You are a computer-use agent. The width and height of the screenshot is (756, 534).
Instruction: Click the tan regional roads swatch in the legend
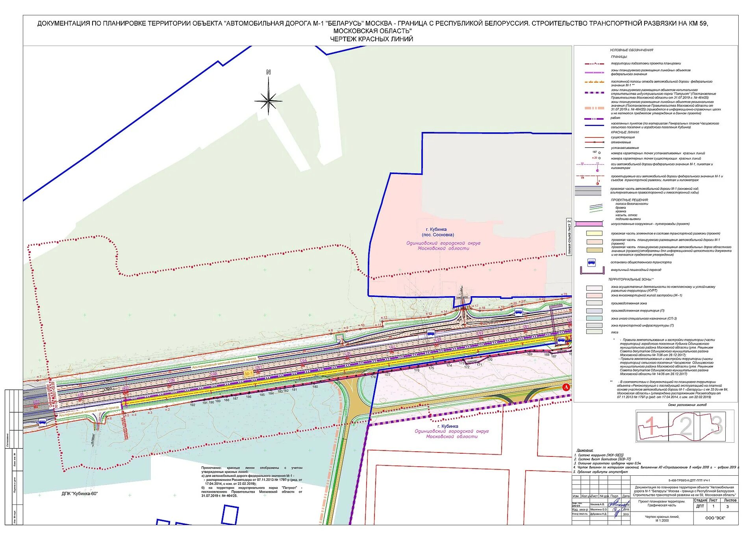594,250
